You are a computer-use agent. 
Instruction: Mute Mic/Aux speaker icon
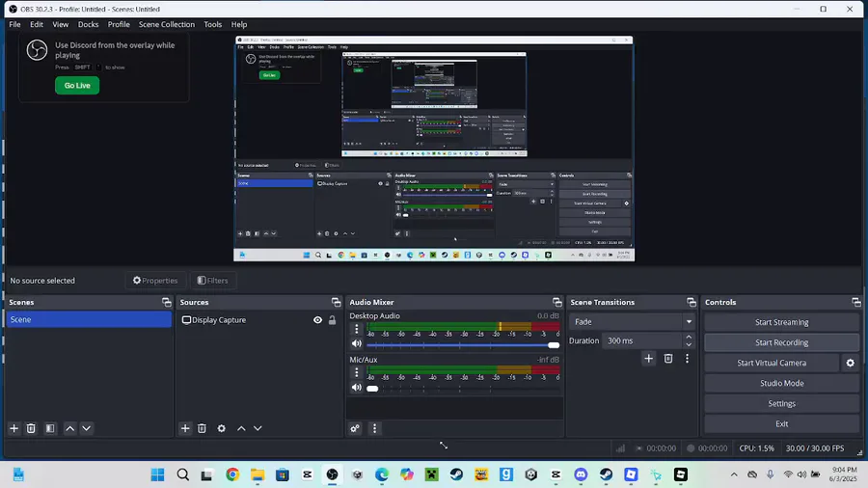coord(357,388)
